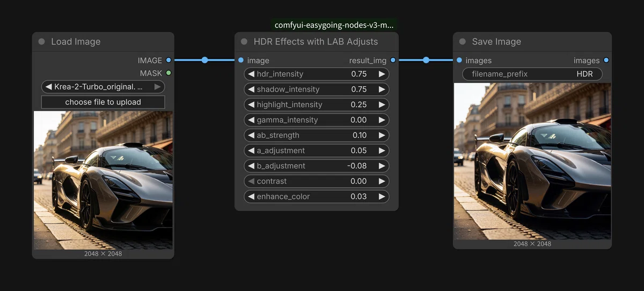Click the 2048 × 2048 label under Save Image
Screen dimensions: 644x291
coord(532,244)
